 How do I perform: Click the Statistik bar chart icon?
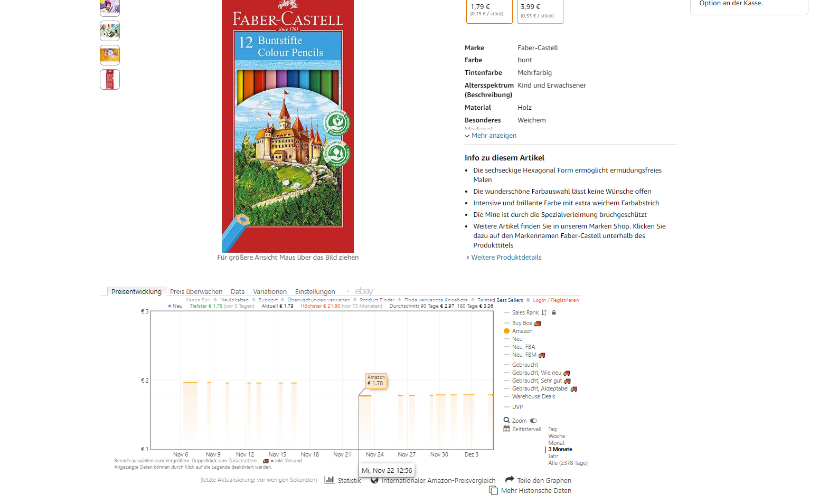click(x=329, y=480)
